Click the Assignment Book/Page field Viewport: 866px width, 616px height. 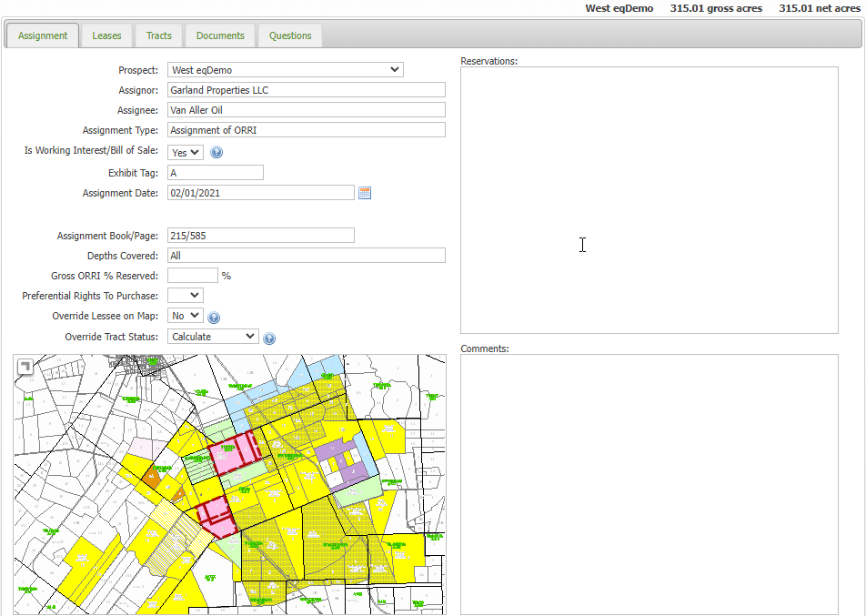(x=260, y=236)
